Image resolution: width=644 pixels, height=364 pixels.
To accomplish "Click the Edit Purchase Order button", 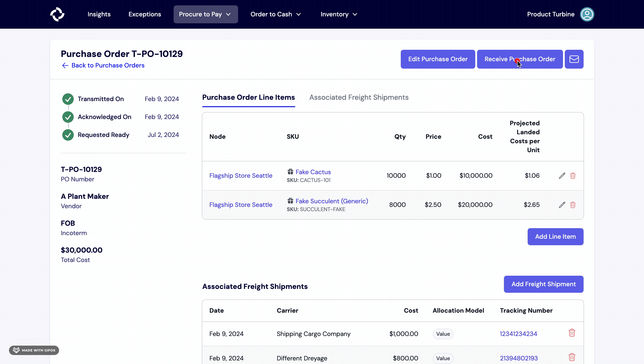I will [437, 59].
